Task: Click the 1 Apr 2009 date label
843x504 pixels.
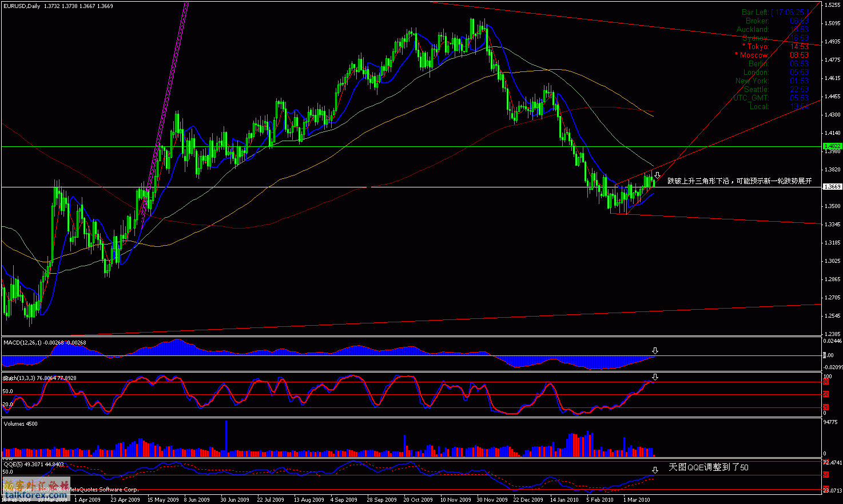Action: click(89, 500)
